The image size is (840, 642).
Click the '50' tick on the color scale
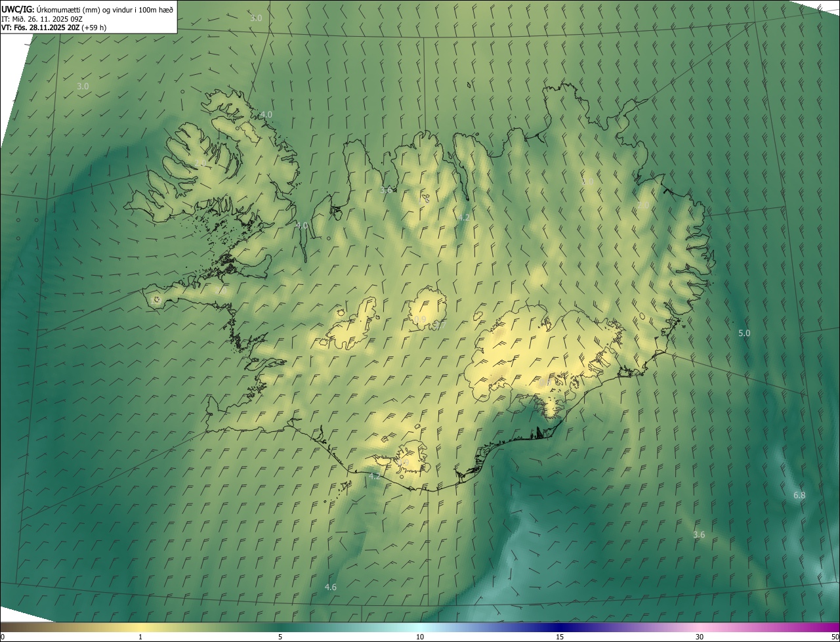tap(835, 637)
